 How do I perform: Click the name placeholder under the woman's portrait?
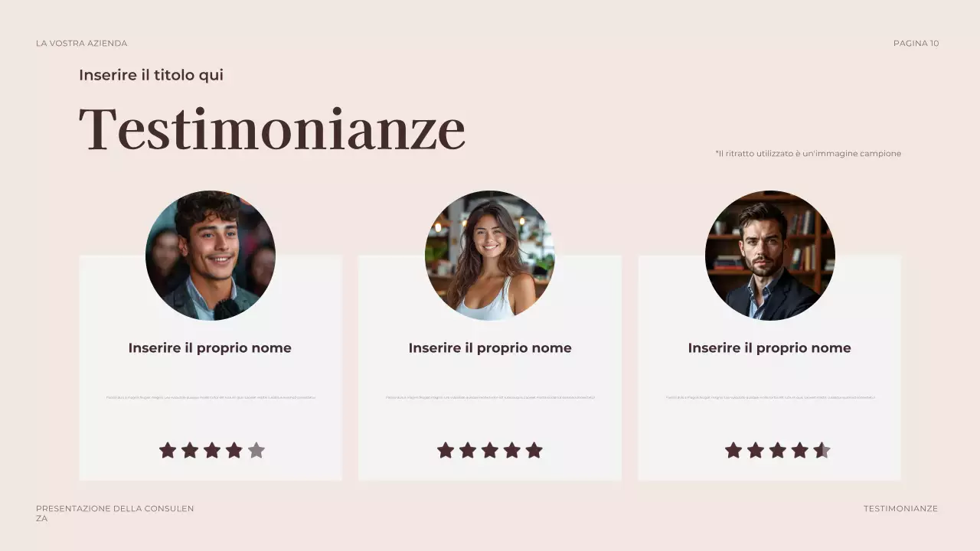coord(490,348)
